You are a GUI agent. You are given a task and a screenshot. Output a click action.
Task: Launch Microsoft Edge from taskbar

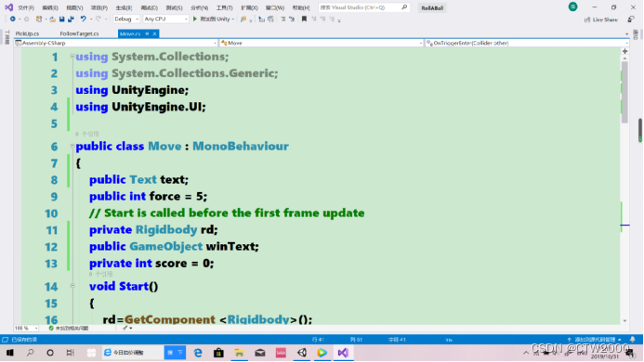point(198,353)
